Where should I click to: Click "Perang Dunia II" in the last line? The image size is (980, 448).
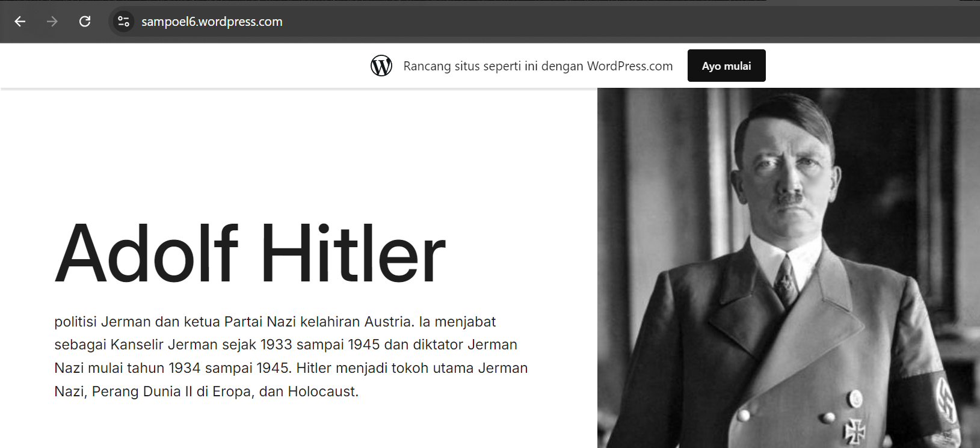142,391
